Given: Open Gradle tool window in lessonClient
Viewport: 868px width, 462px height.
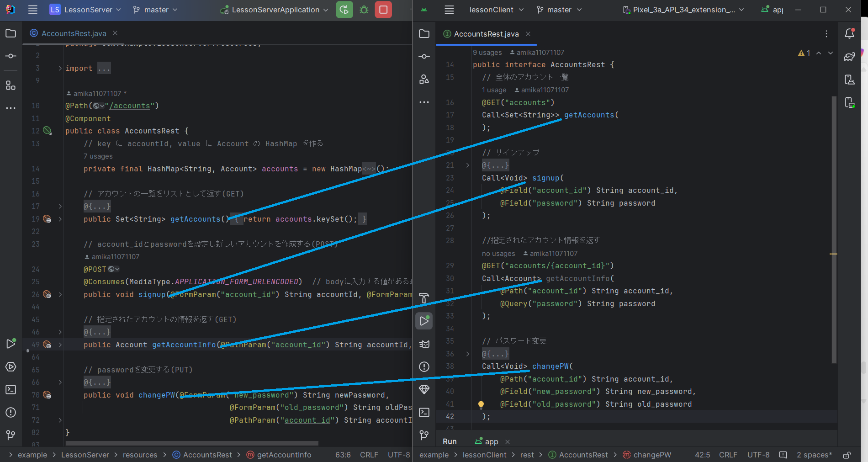Looking at the screenshot, I should pyautogui.click(x=850, y=57).
